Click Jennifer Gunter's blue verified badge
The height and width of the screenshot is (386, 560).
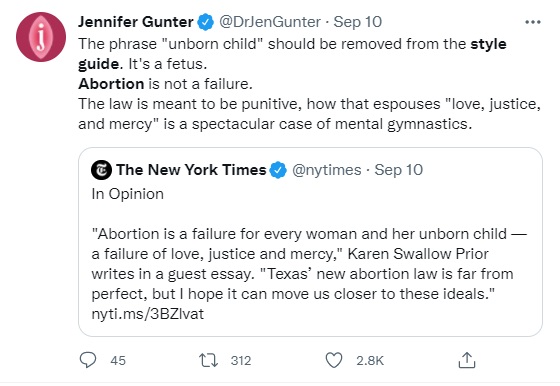coord(205,22)
